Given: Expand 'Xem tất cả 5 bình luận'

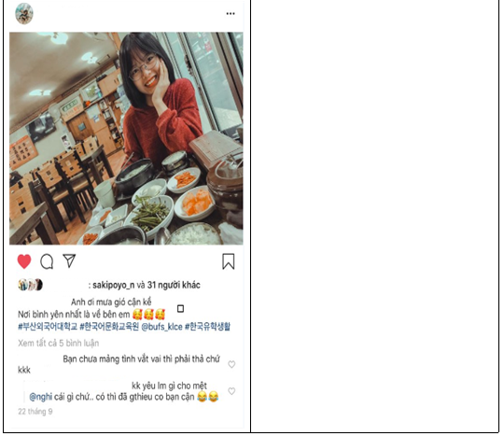Looking at the screenshot, I should tap(59, 343).
